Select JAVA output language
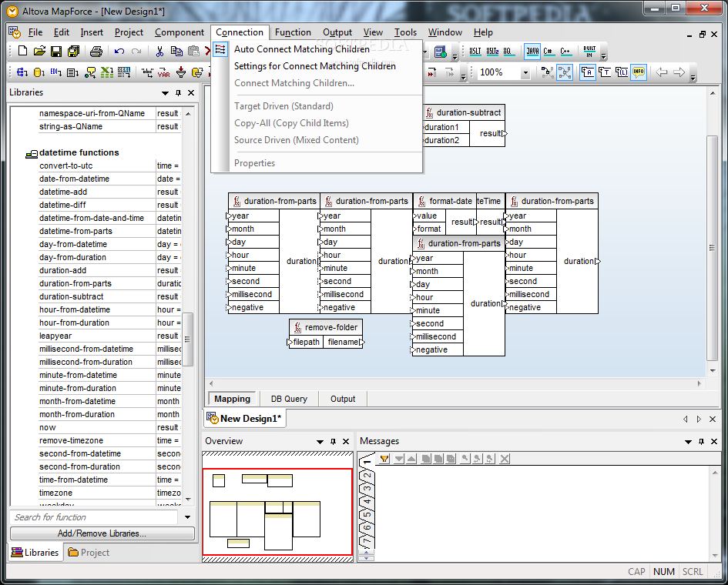Viewport: 728px width, 585px height. pyautogui.click(x=532, y=51)
